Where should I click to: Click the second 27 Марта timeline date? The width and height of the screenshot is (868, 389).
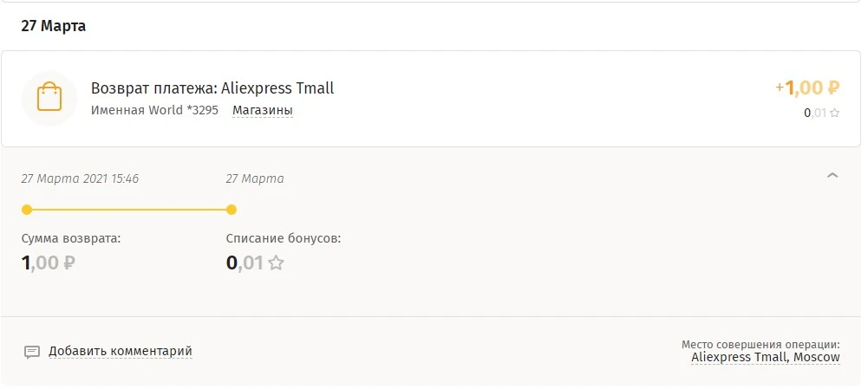pyautogui.click(x=255, y=178)
